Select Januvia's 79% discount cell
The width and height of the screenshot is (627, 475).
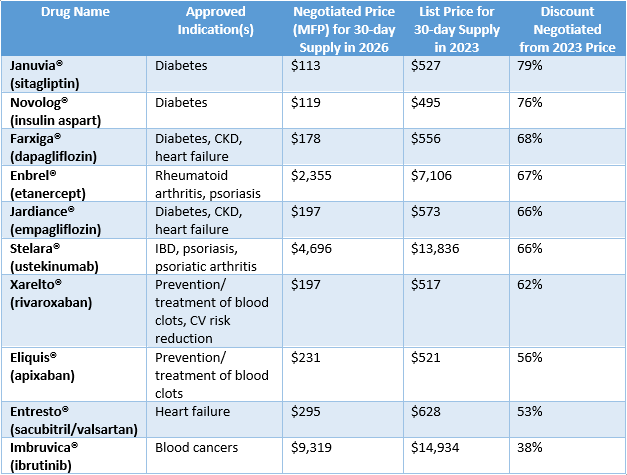(530, 65)
